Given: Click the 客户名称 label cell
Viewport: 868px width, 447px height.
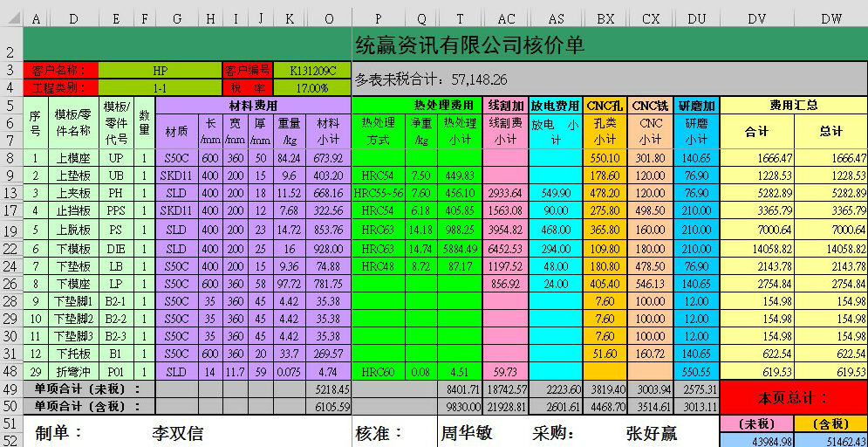Looking at the screenshot, I should 61,71.
